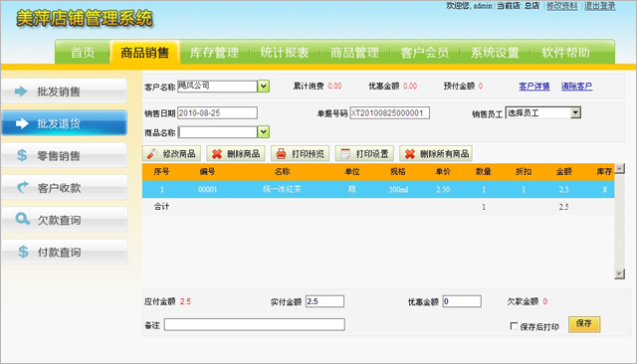637x364 pixels.
Task: Click the 备注 text field
Action: point(255,324)
